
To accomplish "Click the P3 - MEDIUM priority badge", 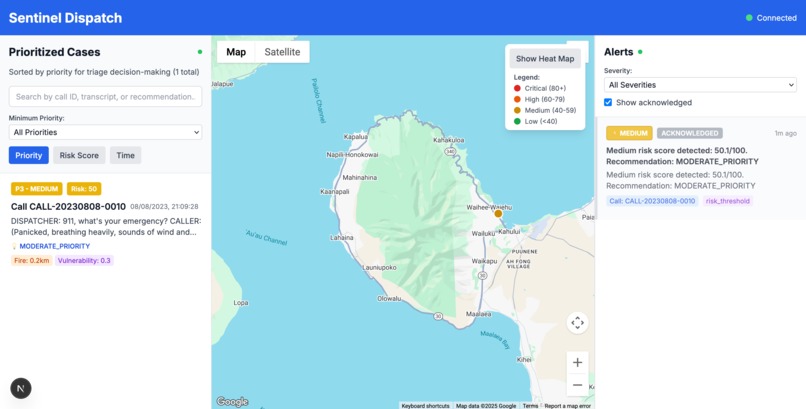I will (x=36, y=189).
